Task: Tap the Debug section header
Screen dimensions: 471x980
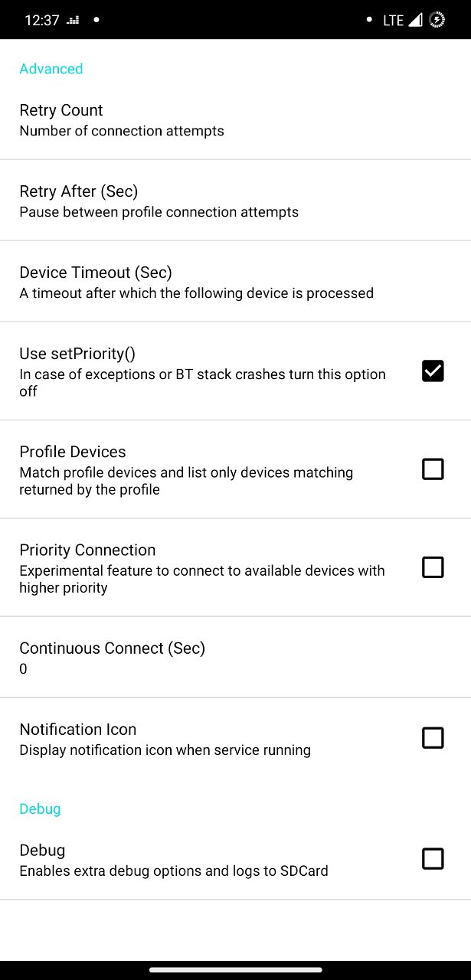Action: [x=40, y=808]
